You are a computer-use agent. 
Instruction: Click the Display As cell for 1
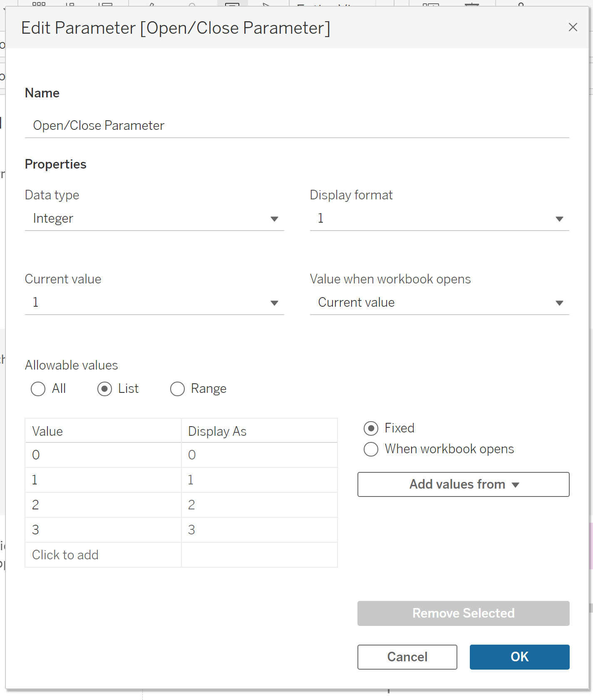pos(259,480)
